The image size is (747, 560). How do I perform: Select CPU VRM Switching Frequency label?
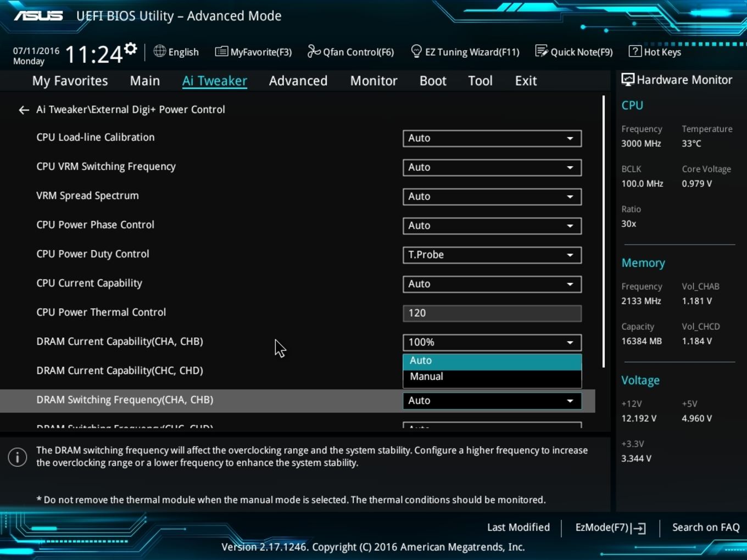point(106,166)
